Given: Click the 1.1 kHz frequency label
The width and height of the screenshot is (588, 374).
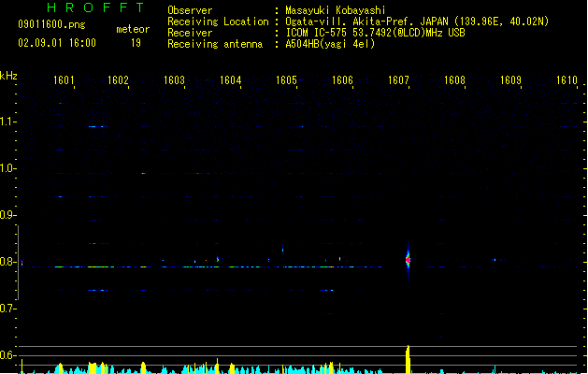Looking at the screenshot, I should tap(7, 122).
